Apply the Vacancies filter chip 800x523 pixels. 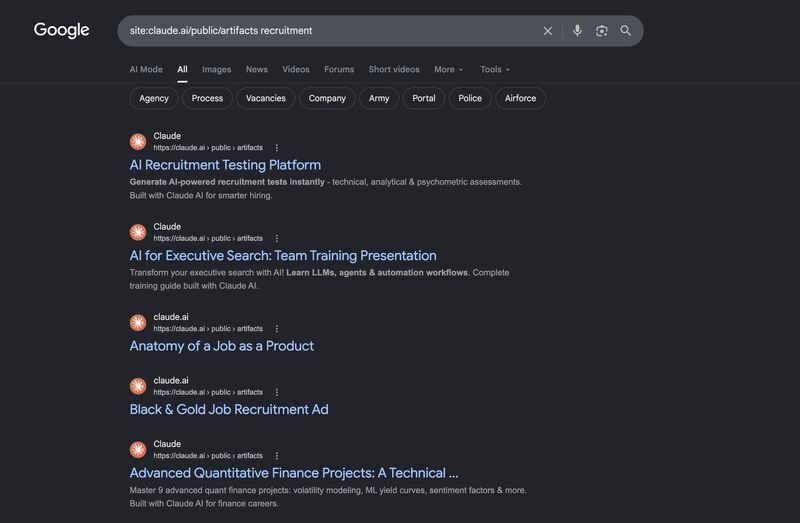pyautogui.click(x=265, y=98)
